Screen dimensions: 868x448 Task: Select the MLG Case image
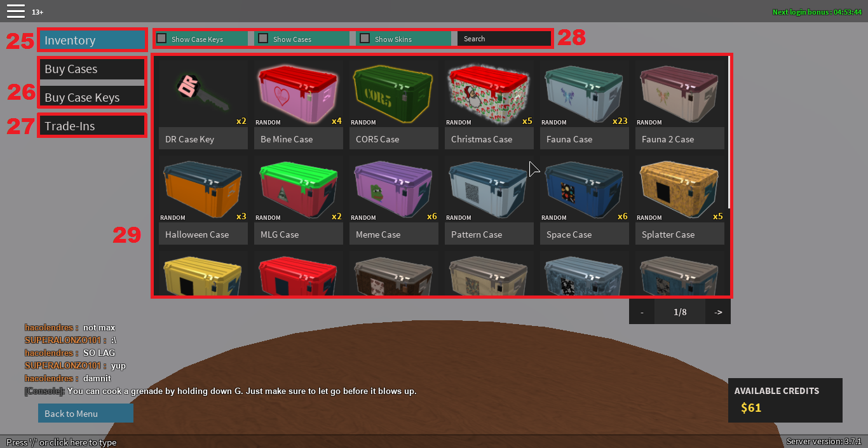pos(299,189)
